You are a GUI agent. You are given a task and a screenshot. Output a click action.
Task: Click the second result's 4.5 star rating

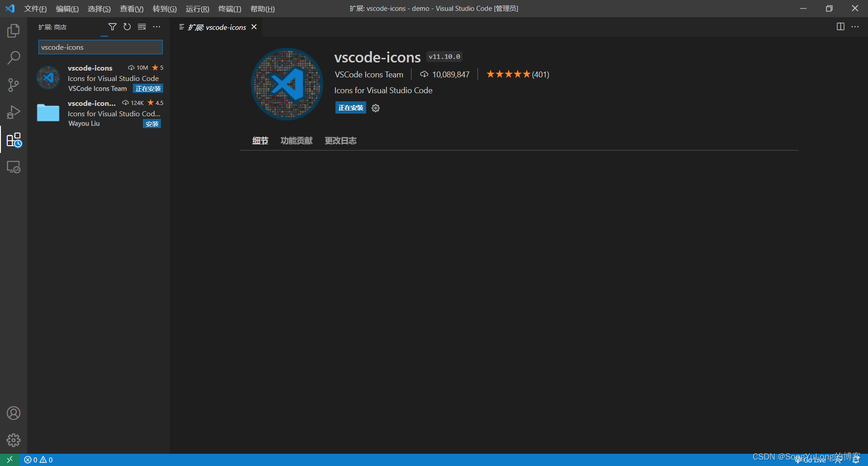click(156, 103)
